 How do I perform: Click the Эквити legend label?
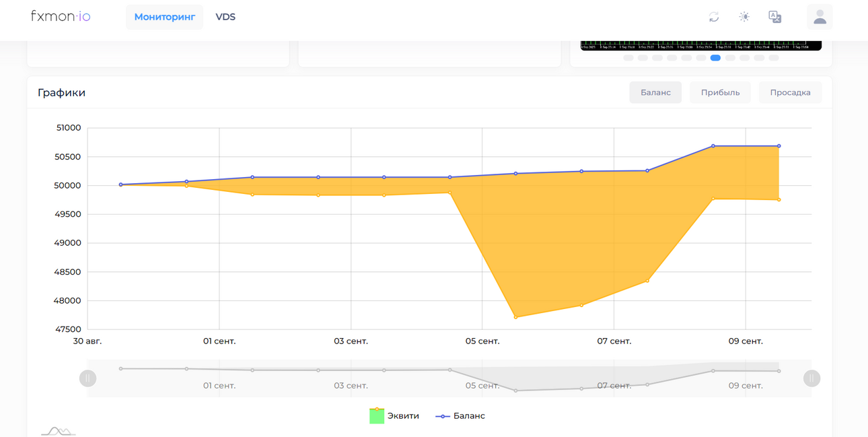point(403,416)
